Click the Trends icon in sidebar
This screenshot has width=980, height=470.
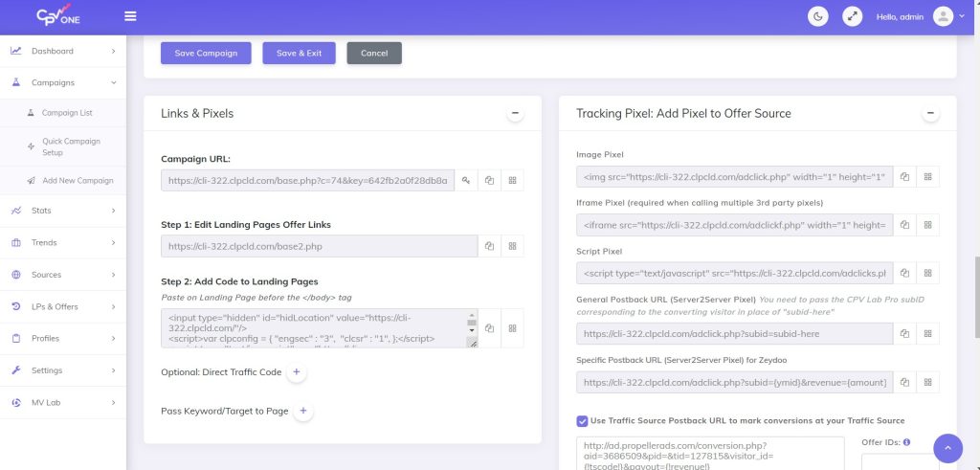(x=16, y=242)
